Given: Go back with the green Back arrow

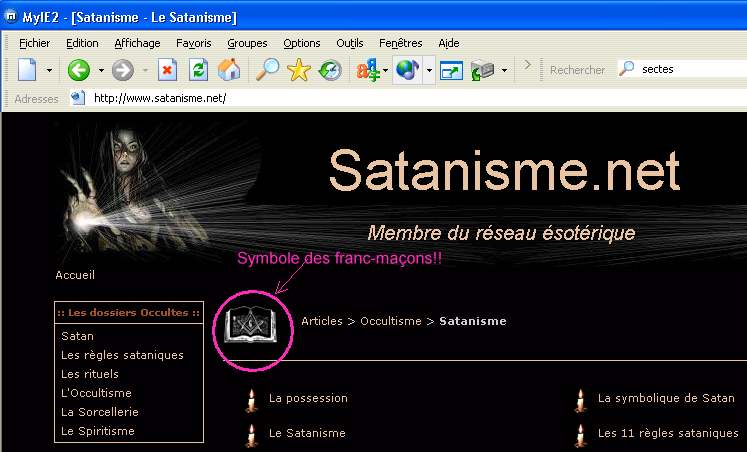Looking at the screenshot, I should click(79, 70).
